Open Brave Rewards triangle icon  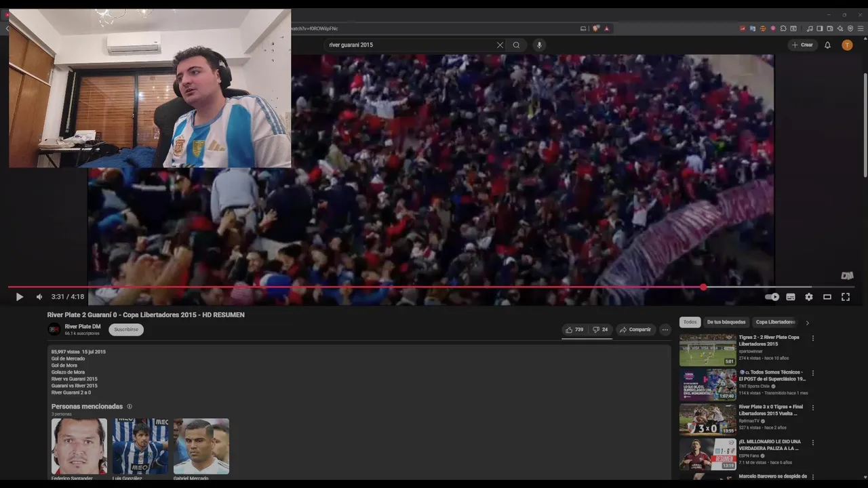(606, 28)
